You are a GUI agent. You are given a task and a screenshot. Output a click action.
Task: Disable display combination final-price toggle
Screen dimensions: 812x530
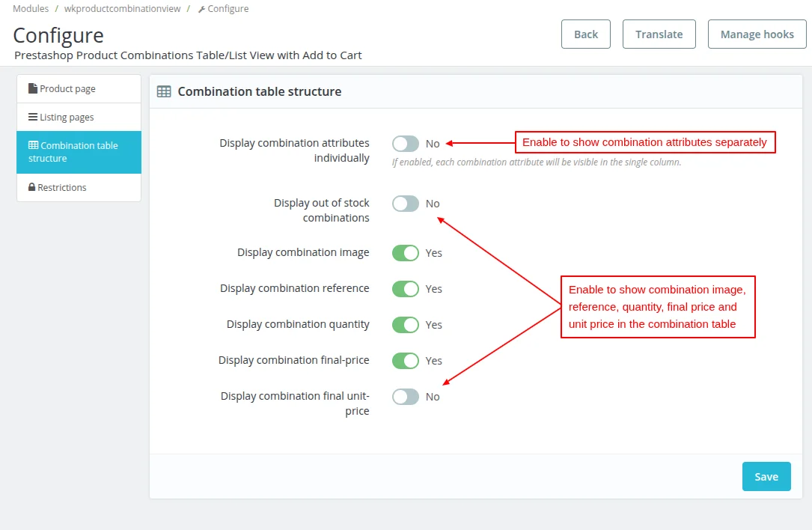tap(406, 361)
